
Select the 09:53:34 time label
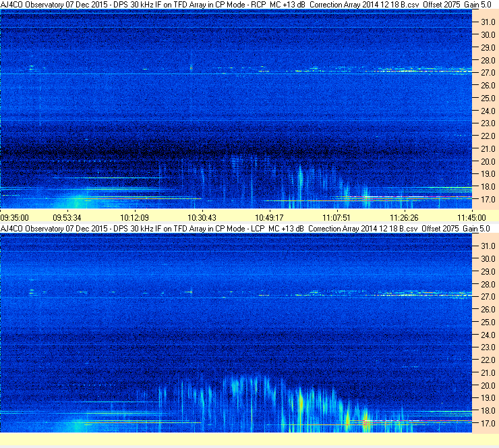pyautogui.click(x=67, y=218)
